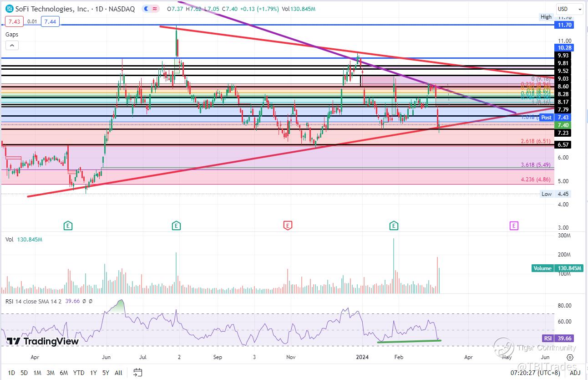Click the green earnings marker near April
The height and width of the screenshot is (380, 588).
tap(68, 225)
